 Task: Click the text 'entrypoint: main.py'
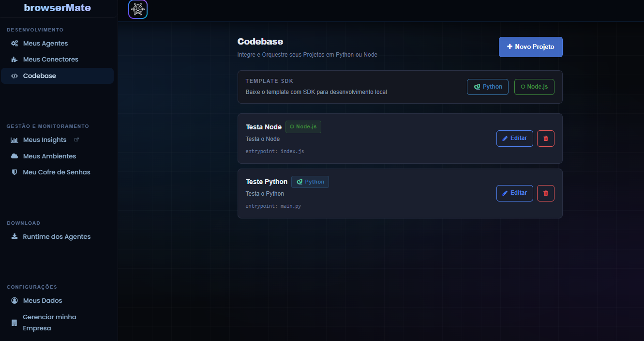pyautogui.click(x=273, y=206)
